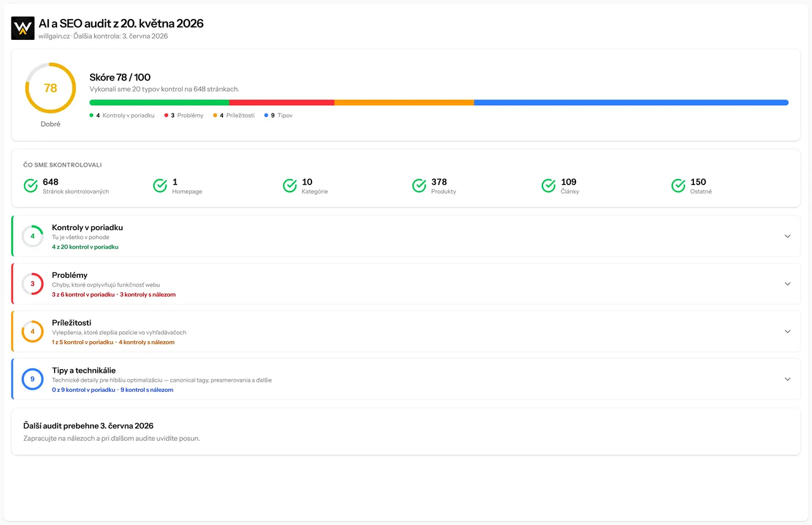Viewport: 812px width, 525px height.
Task: Click the score 78 circular gauge
Action: (x=51, y=88)
